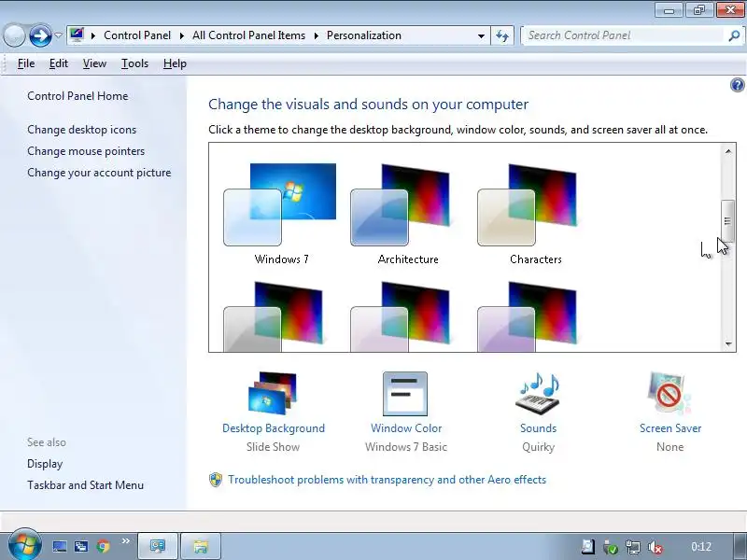
Task: Click Switch between windows quick launch icon
Action: click(x=81, y=546)
